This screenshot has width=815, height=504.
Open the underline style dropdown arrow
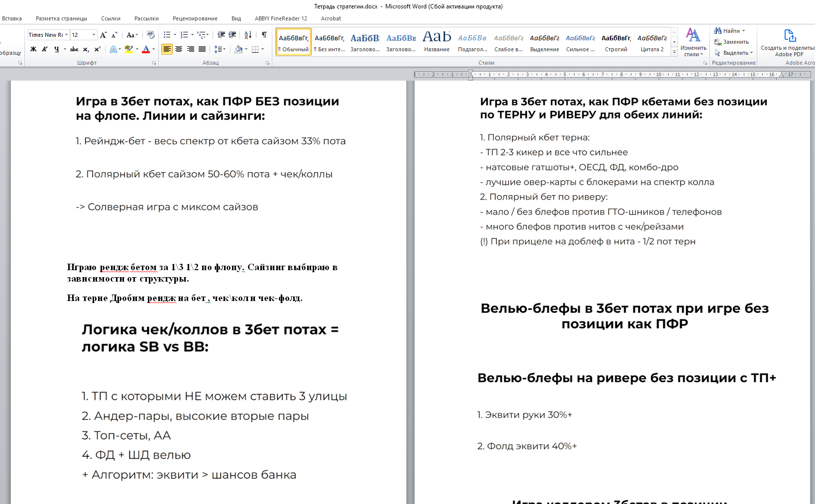point(65,49)
